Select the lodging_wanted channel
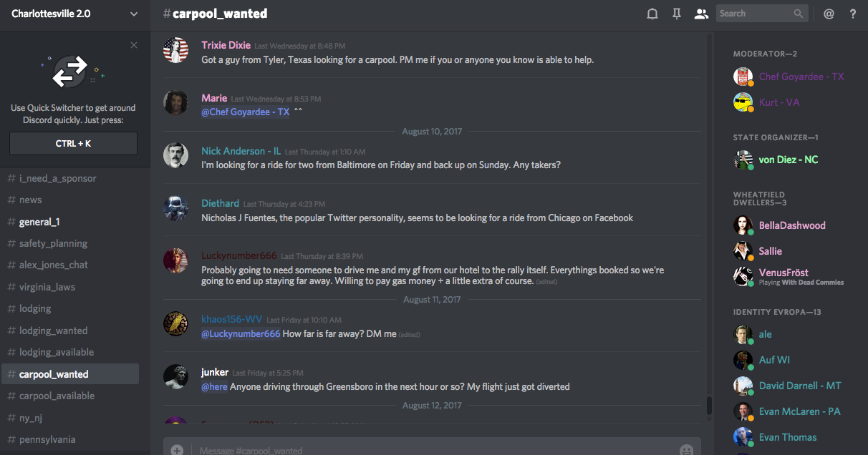The height and width of the screenshot is (455, 868). click(53, 331)
